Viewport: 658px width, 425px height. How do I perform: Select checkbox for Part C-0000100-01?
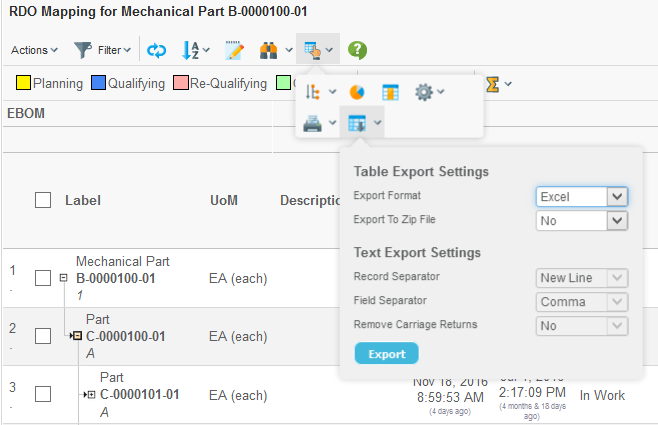(43, 336)
